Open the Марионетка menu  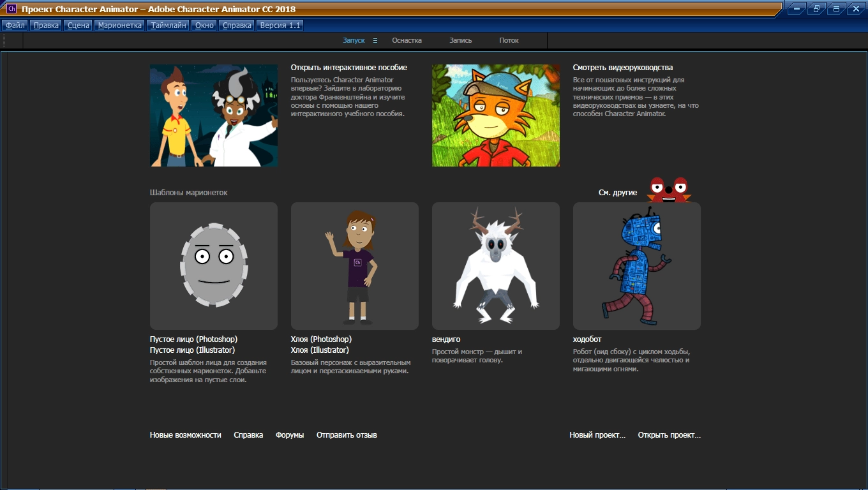[119, 26]
